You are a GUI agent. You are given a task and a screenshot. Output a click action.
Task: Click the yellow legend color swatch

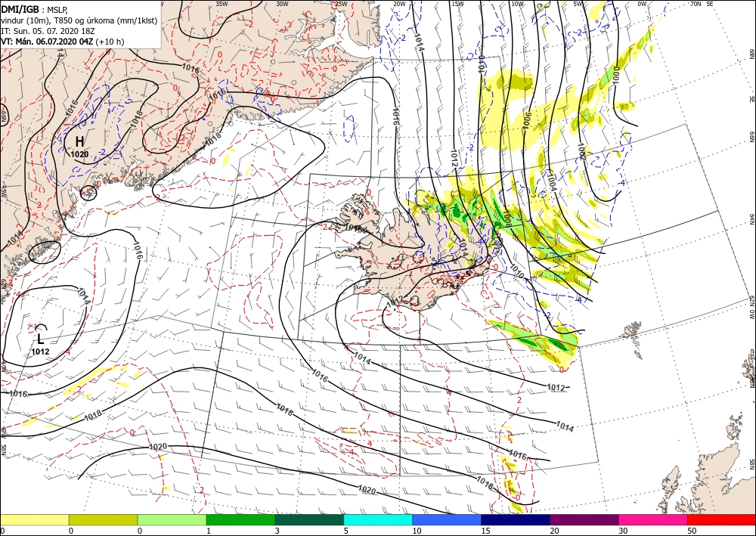[x=34, y=519]
